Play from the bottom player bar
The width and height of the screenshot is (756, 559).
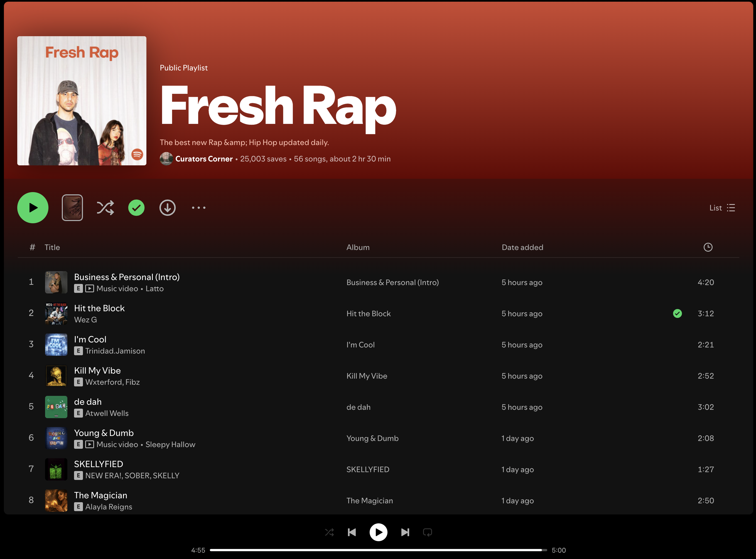click(x=379, y=532)
